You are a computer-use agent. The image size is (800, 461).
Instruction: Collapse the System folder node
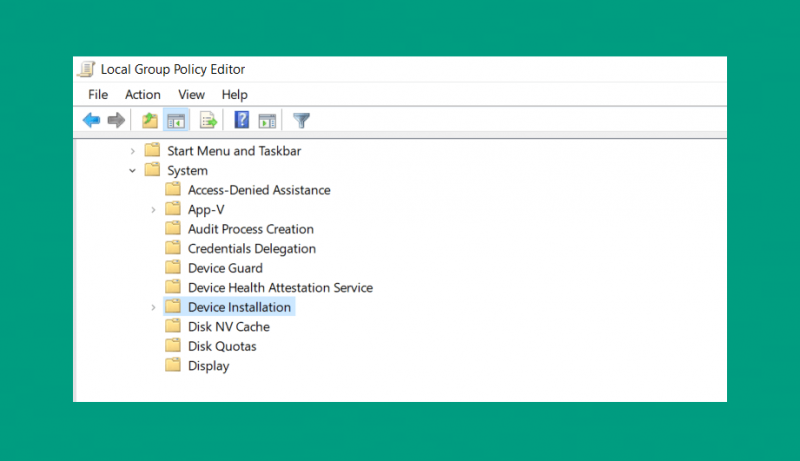pyautogui.click(x=133, y=170)
